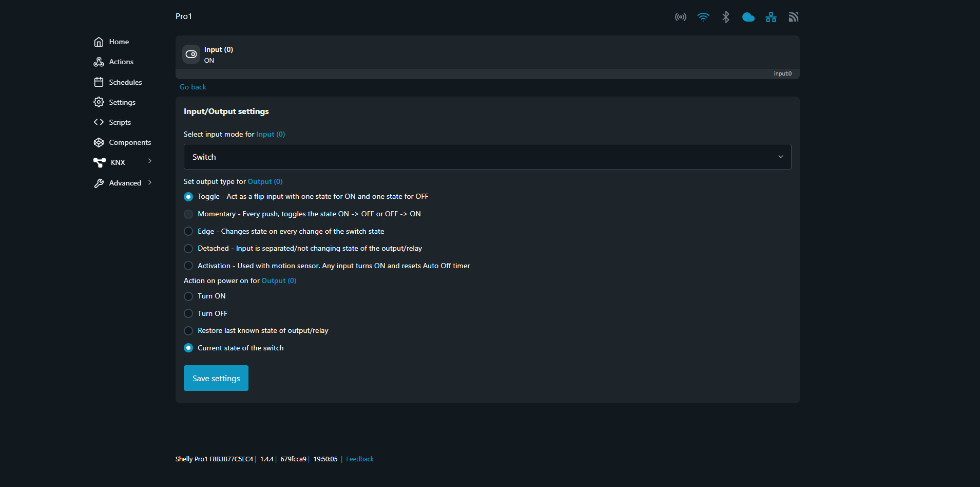Viewport: 980px width, 487px height.
Task: Open the Feedback link in footer
Action: [x=360, y=459]
